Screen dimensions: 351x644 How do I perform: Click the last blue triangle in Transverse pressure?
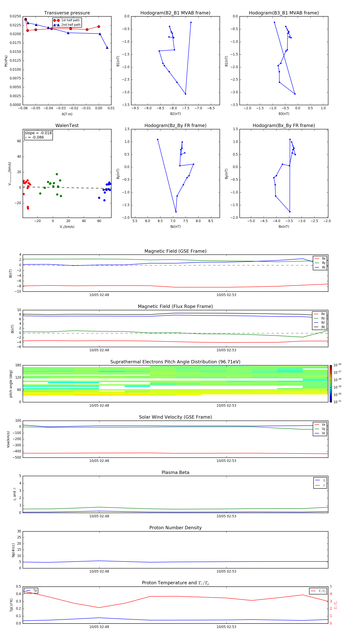[107, 47]
